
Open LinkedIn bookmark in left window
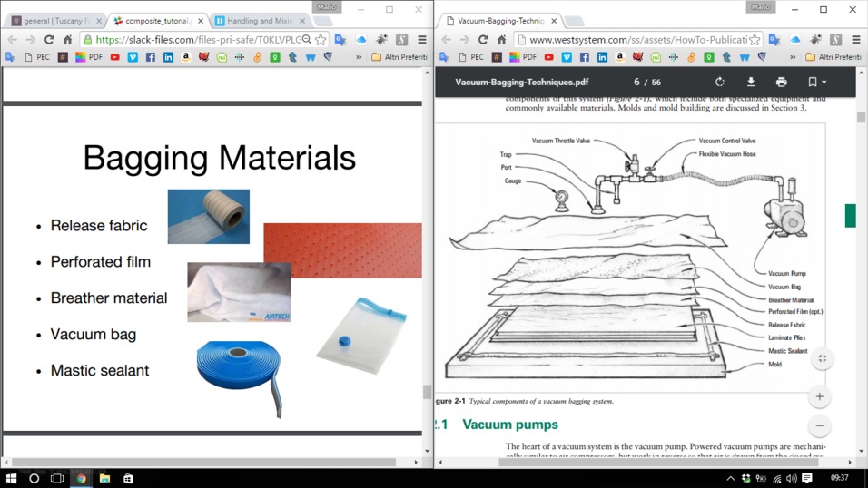(x=168, y=57)
